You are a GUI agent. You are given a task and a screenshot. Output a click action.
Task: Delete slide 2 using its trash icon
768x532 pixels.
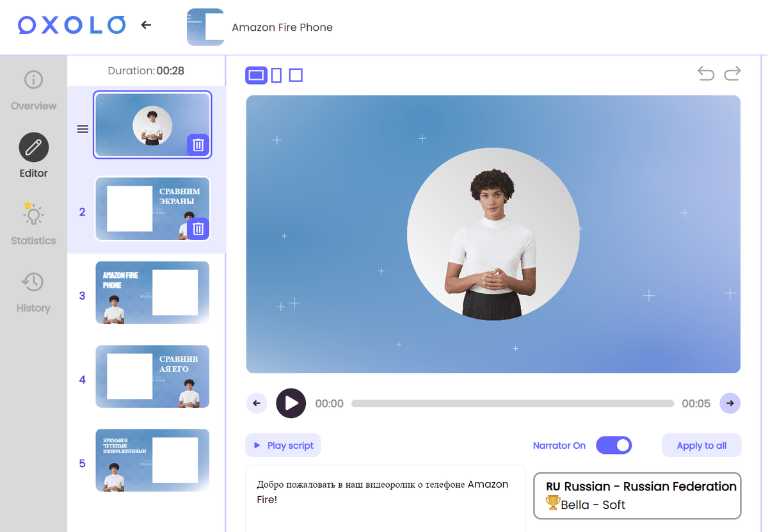click(x=198, y=228)
